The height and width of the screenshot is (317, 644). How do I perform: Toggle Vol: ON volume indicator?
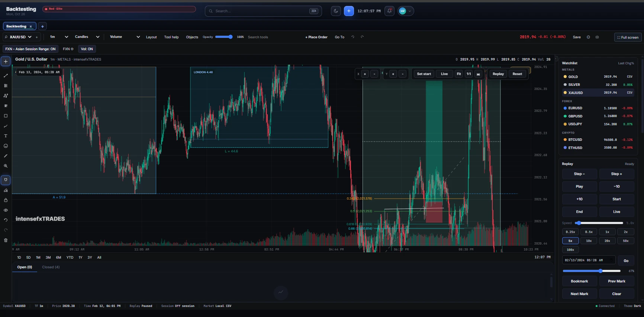(87, 49)
